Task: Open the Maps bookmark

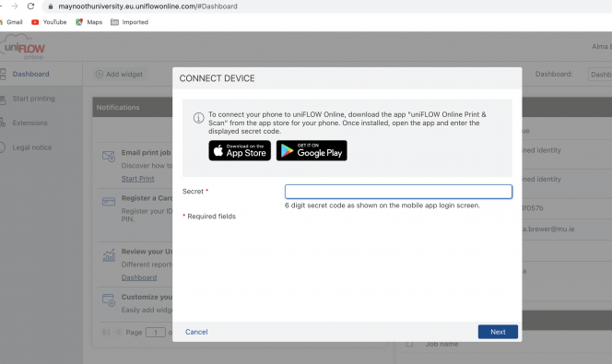Action: point(89,22)
